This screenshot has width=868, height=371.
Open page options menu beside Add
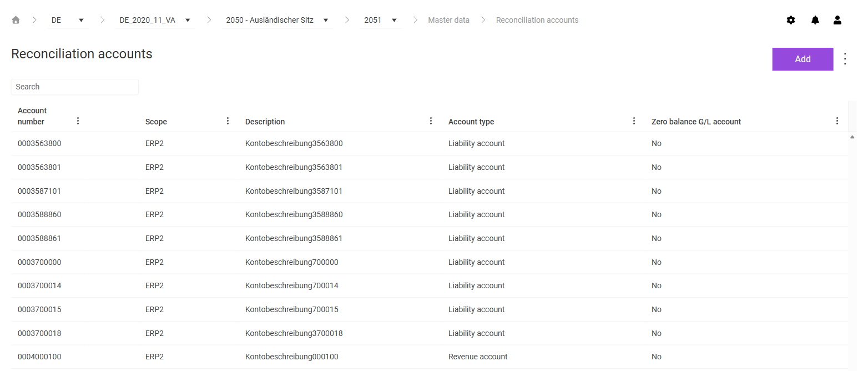tap(845, 59)
